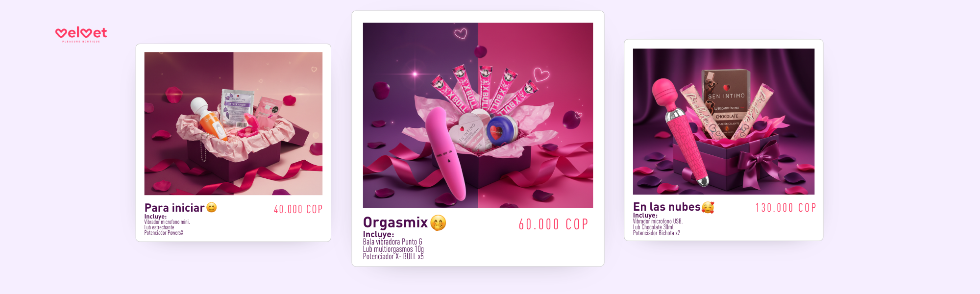Open the Para iniciar gift box image
The width and height of the screenshot is (980, 294).
tap(233, 123)
